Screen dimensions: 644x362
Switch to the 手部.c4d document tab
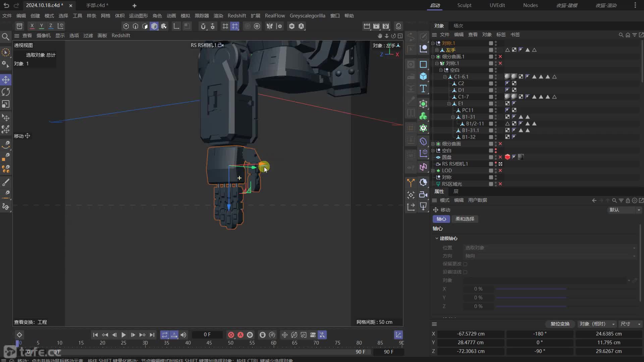[x=97, y=5]
